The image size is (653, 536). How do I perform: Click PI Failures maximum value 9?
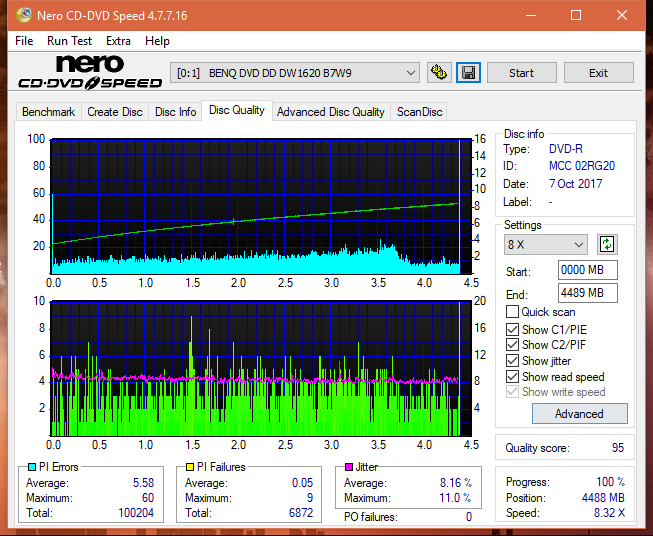(x=310, y=498)
